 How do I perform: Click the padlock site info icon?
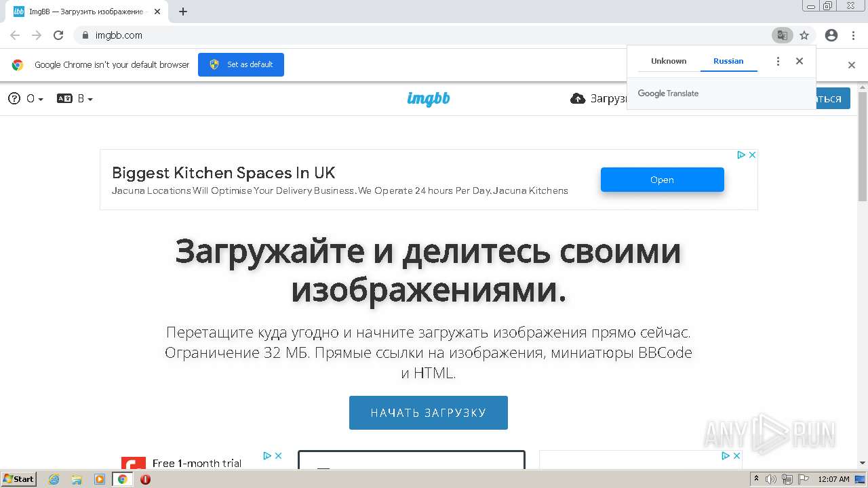[x=85, y=35]
